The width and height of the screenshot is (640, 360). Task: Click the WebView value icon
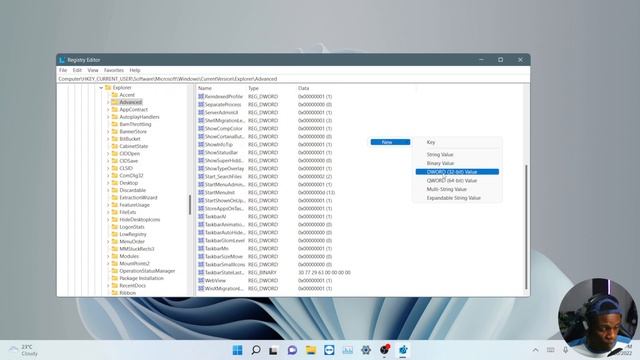(x=201, y=280)
